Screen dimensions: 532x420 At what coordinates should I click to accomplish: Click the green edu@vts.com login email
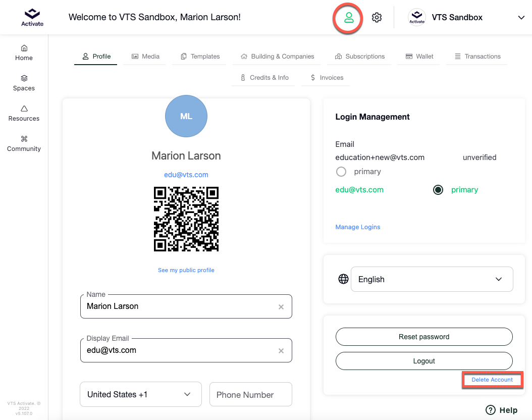[359, 190]
